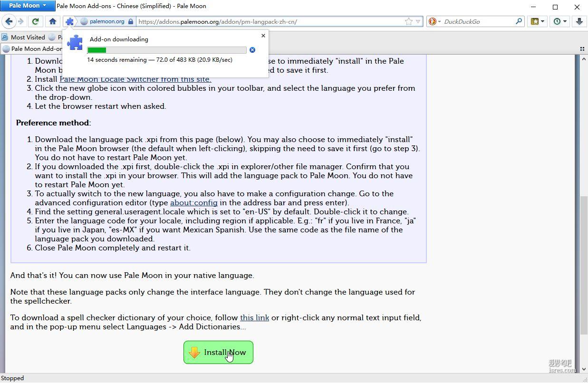Open the bookmarks menu button

[538, 21]
